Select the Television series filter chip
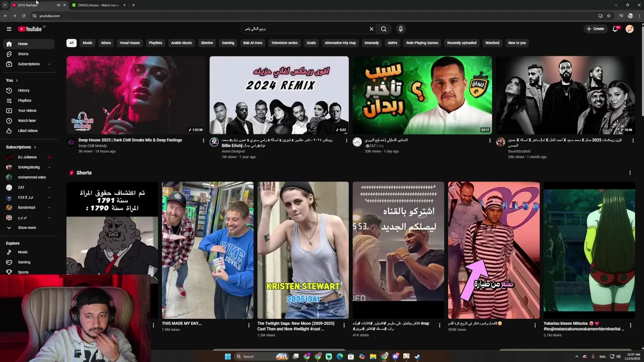This screenshot has height=362, width=644. (x=284, y=43)
